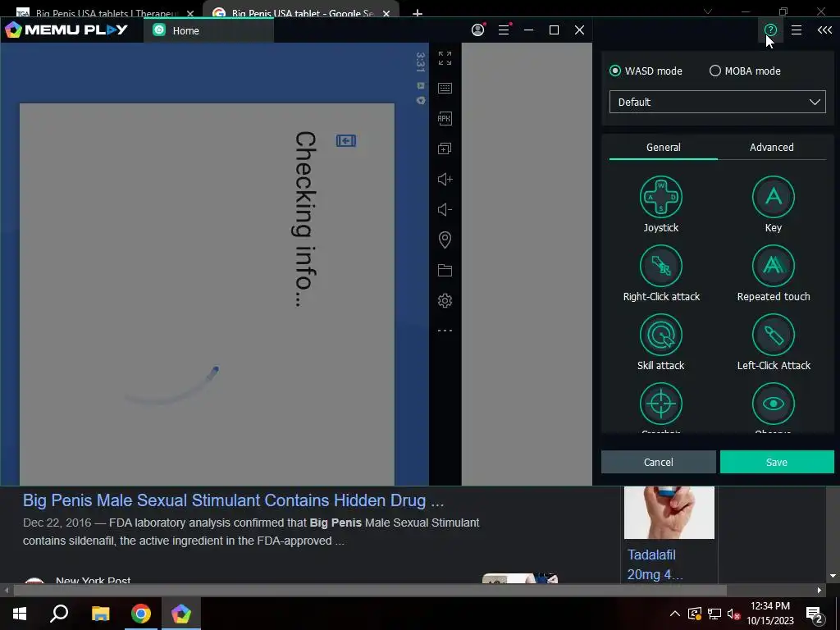Show hidden system tray icons
Viewport: 840px width, 630px height.
point(675,614)
